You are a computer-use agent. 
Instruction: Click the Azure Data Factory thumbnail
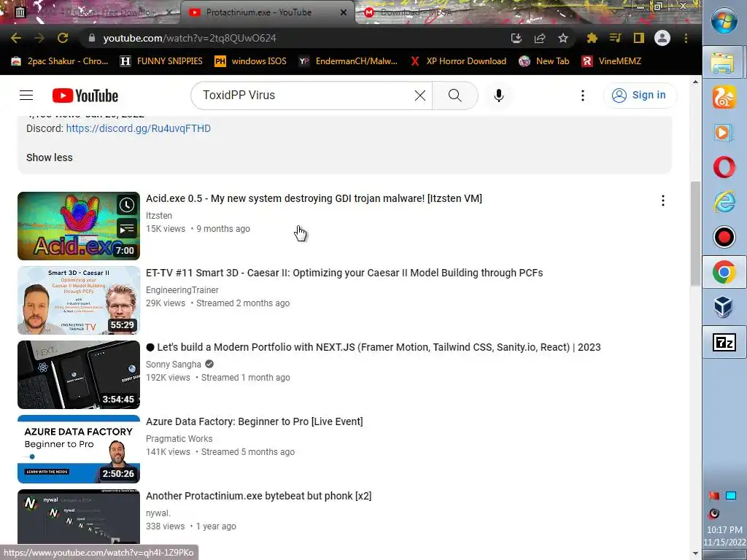click(79, 449)
